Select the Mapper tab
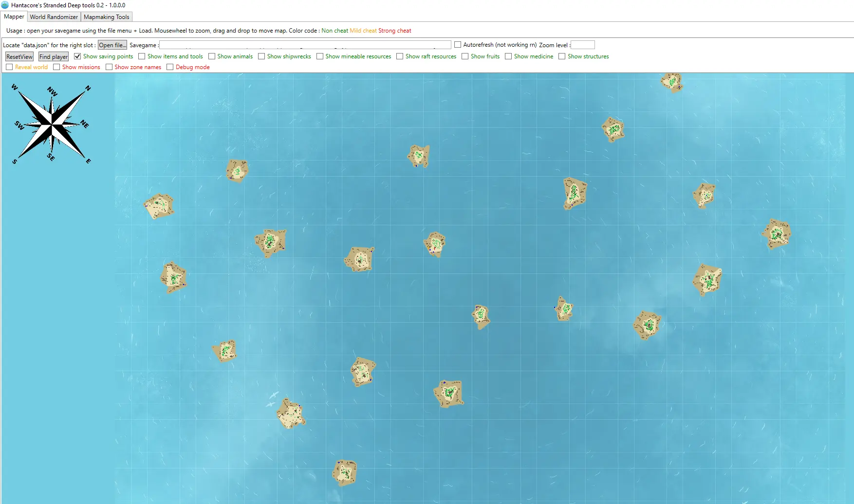 pos(14,17)
